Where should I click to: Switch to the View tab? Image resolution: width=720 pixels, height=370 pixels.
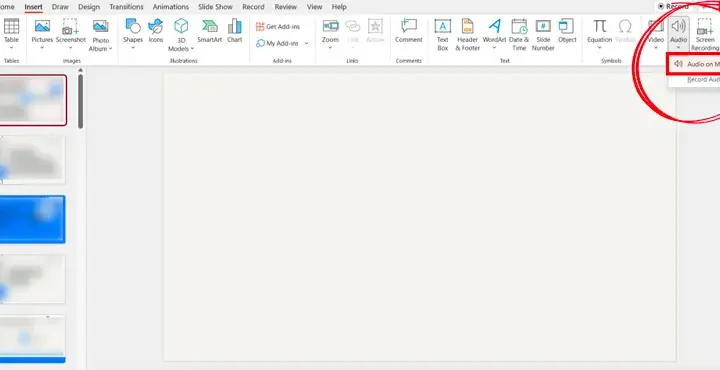(x=315, y=7)
